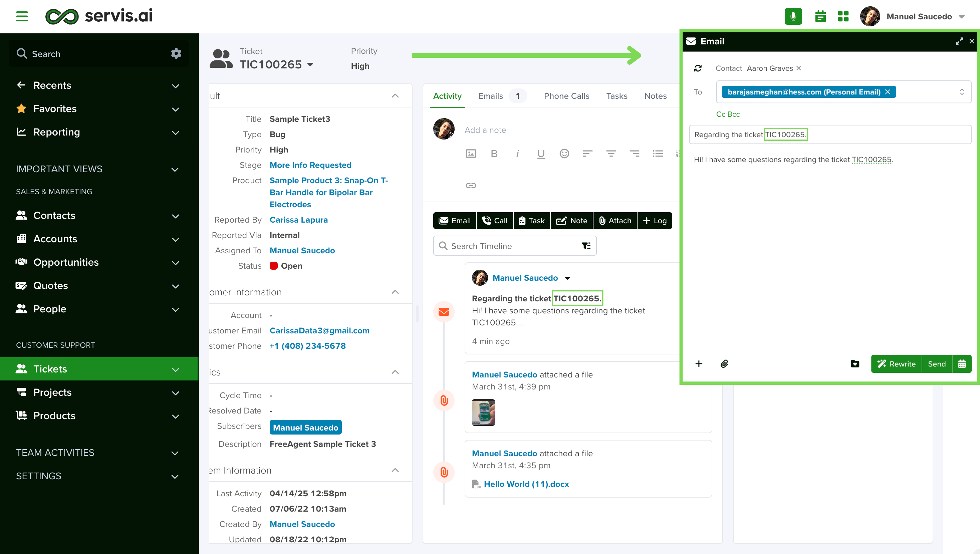
Task: Click the Attach action button
Action: click(x=615, y=221)
